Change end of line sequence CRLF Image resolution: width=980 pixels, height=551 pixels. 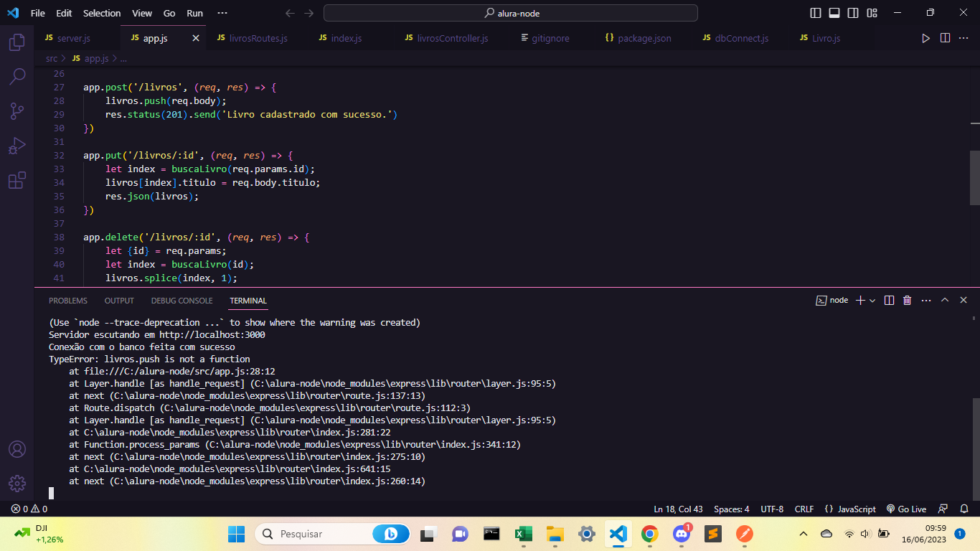point(804,509)
